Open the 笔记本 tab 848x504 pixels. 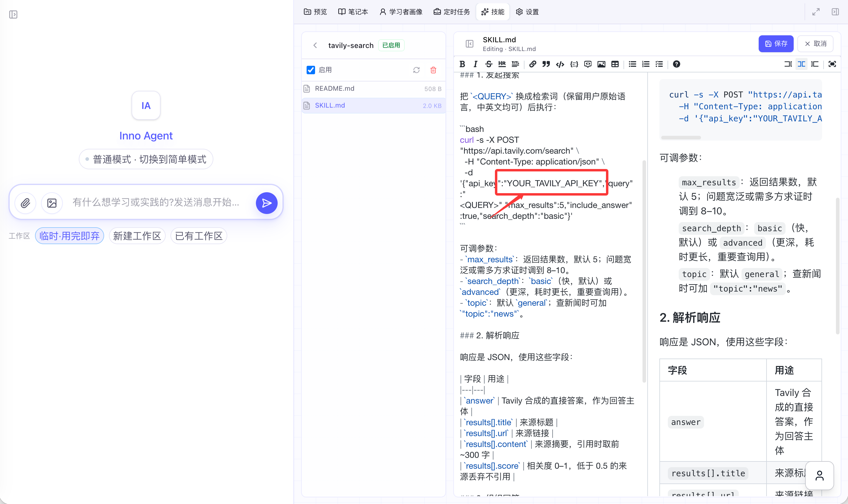tap(353, 12)
